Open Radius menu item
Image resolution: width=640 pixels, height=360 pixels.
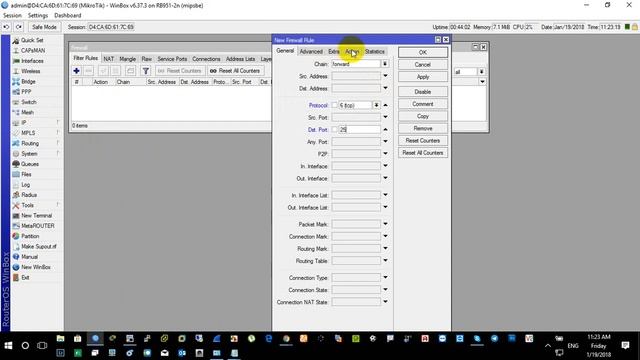point(29,195)
